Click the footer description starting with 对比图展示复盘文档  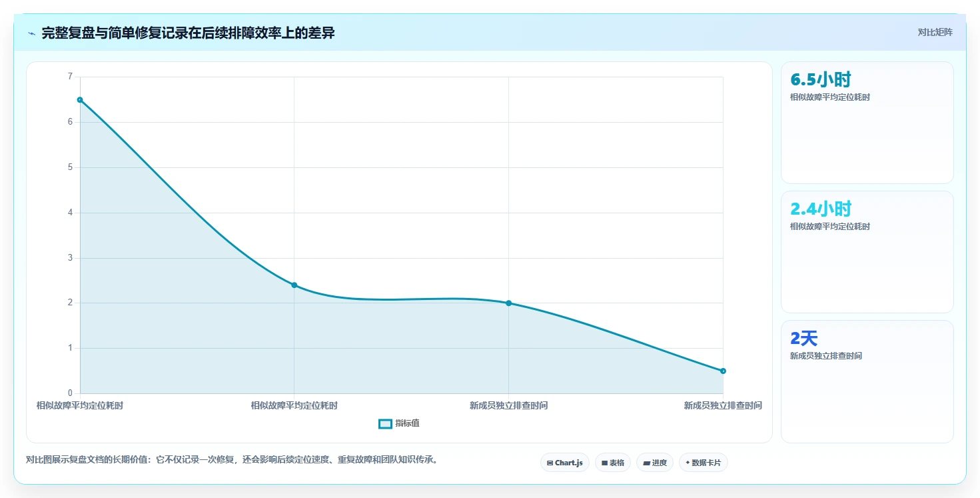[x=233, y=459]
